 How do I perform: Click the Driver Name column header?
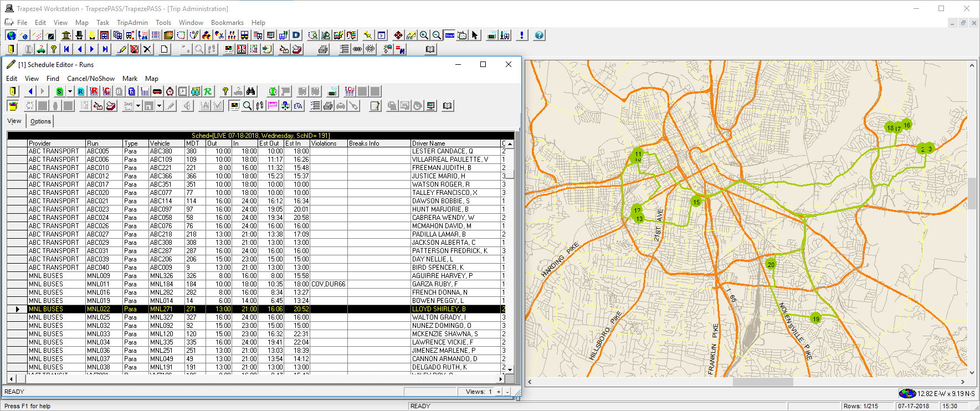point(456,143)
